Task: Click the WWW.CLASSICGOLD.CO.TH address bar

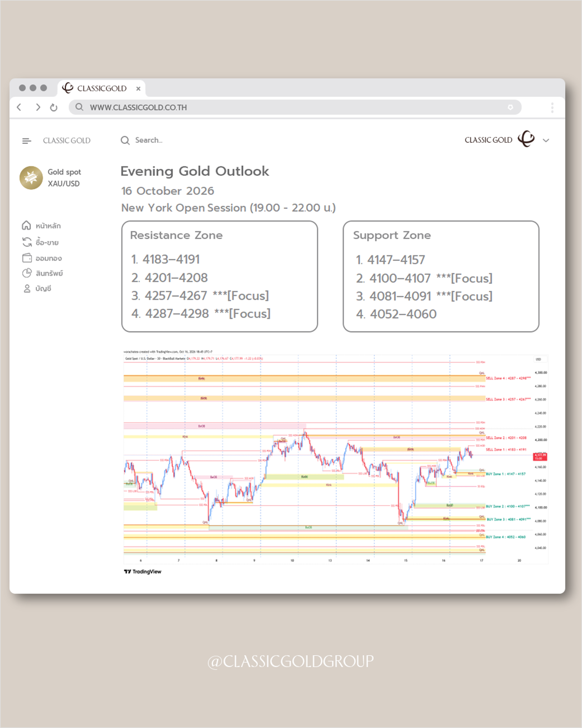Action: 295,107
